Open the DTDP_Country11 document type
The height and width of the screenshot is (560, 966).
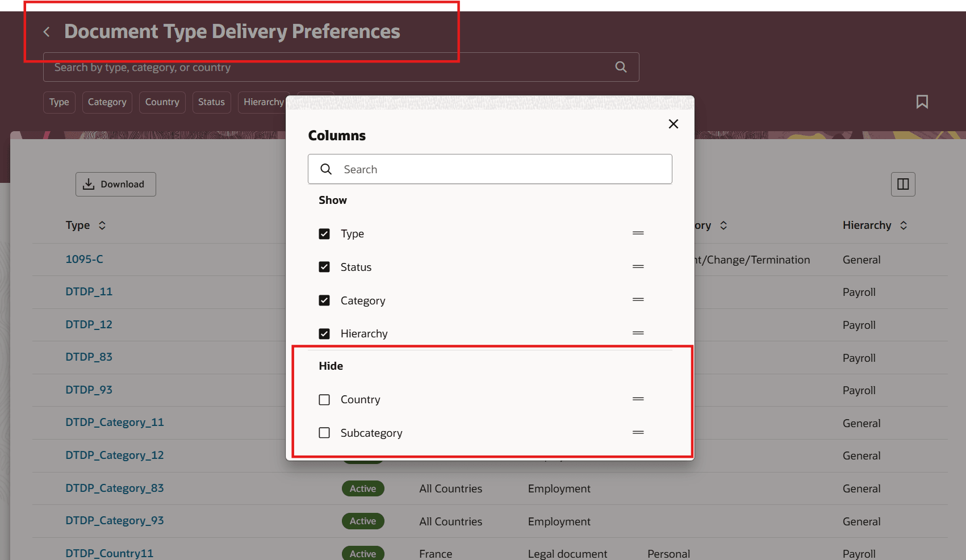(109, 553)
